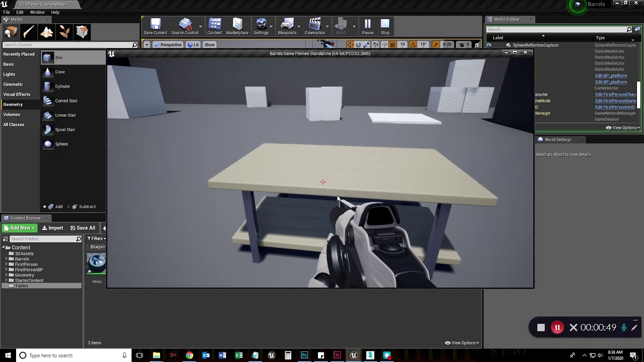Image resolution: width=644 pixels, height=362 pixels.
Task: Select the Place mode icon in Modes
Action: pyautogui.click(x=11, y=32)
